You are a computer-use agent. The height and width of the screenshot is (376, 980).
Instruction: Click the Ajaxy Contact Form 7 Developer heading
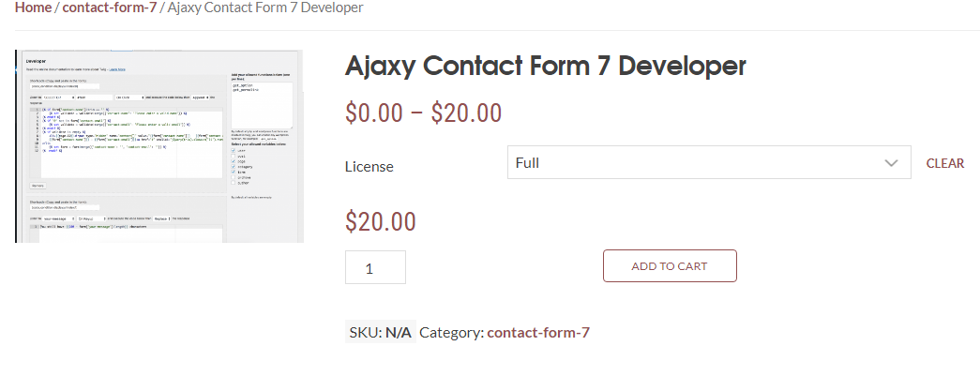click(x=545, y=66)
